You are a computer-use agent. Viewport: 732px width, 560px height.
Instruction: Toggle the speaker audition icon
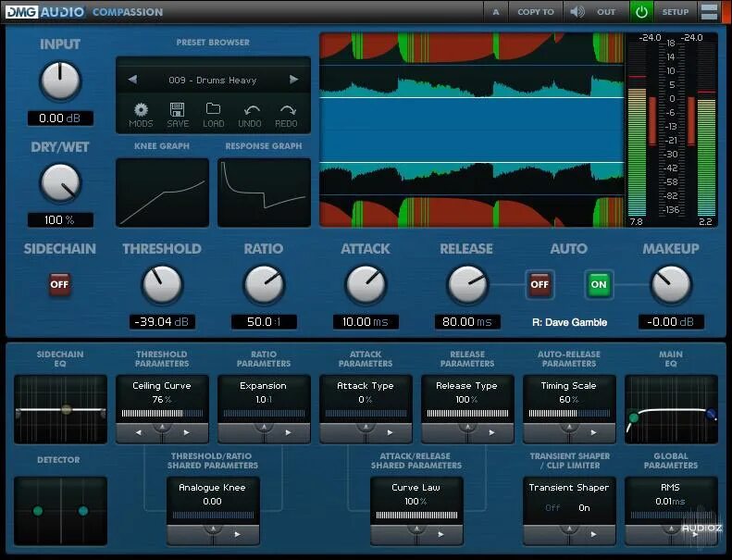pos(577,12)
